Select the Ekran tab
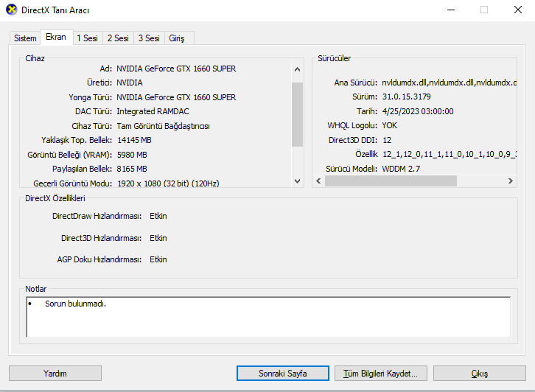The width and height of the screenshot is (535, 392). click(x=56, y=37)
